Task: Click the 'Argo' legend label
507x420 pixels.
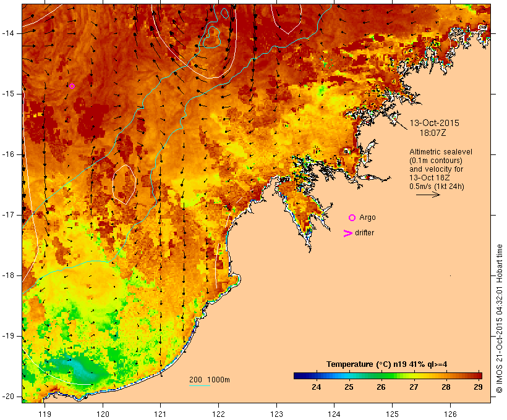Action: click(x=367, y=217)
